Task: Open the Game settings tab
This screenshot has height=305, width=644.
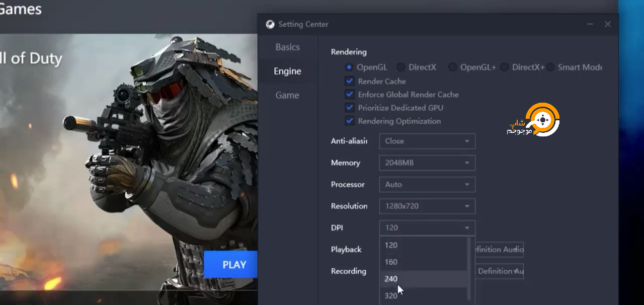Action: (x=288, y=95)
